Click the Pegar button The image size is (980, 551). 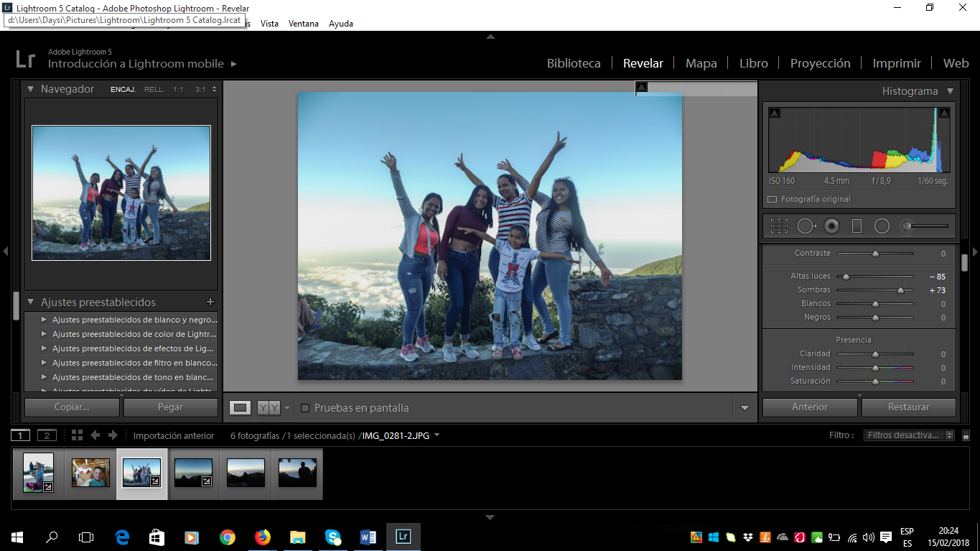(171, 407)
